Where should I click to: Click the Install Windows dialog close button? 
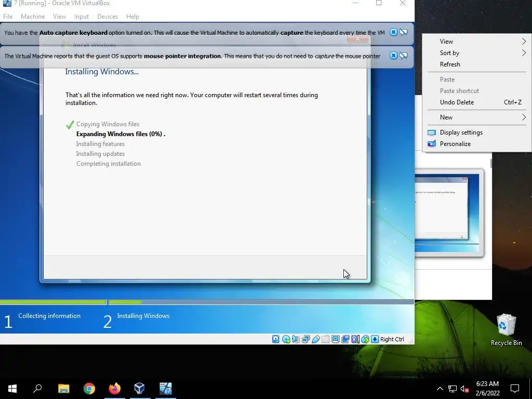357,38
